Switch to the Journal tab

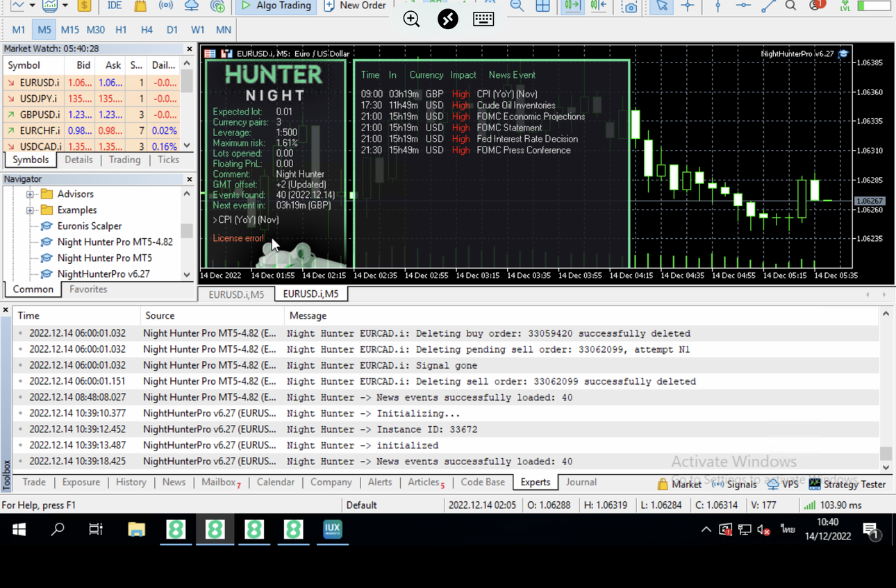pos(581,482)
